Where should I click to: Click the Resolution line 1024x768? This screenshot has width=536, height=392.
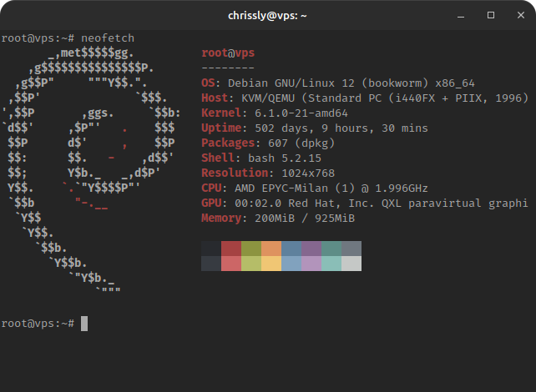coord(268,173)
